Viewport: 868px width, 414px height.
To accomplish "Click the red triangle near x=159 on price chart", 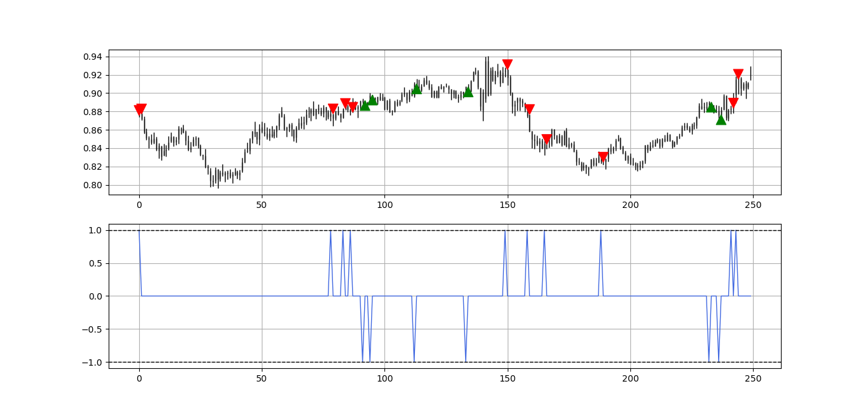I will (529, 109).
